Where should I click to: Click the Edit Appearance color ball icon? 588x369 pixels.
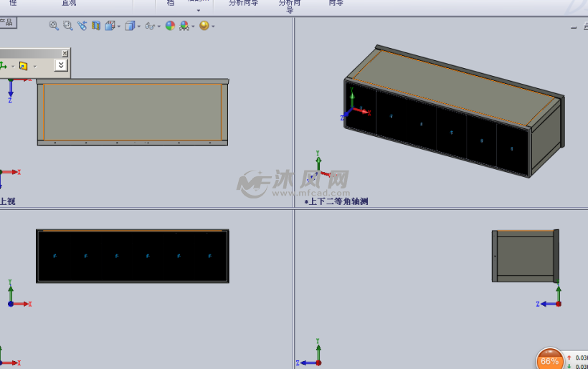(170, 26)
